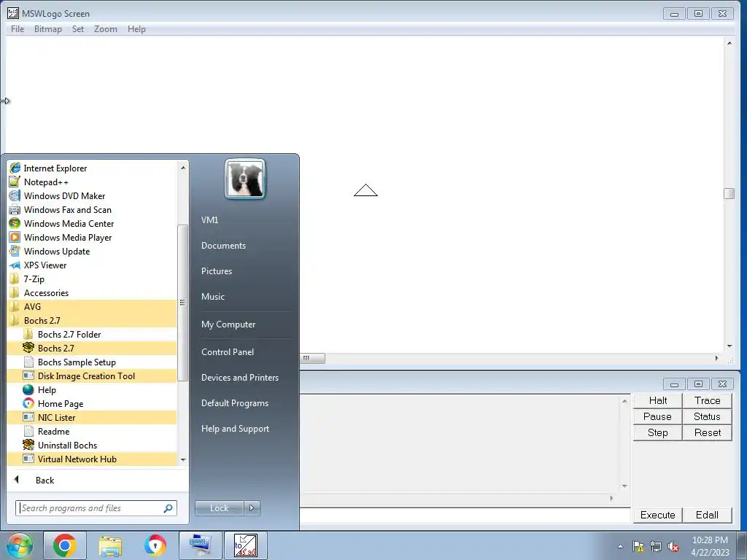Open the Bochs Readme file

pos(93,430)
